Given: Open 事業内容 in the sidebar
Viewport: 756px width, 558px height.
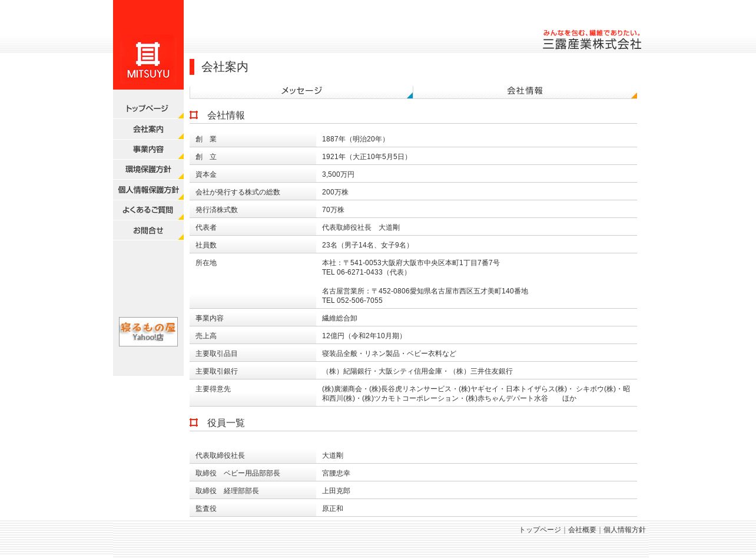Looking at the screenshot, I should 148,149.
